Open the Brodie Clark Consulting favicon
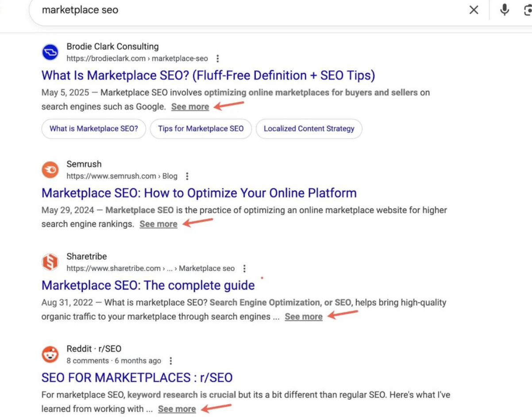532x417 pixels. click(x=50, y=52)
